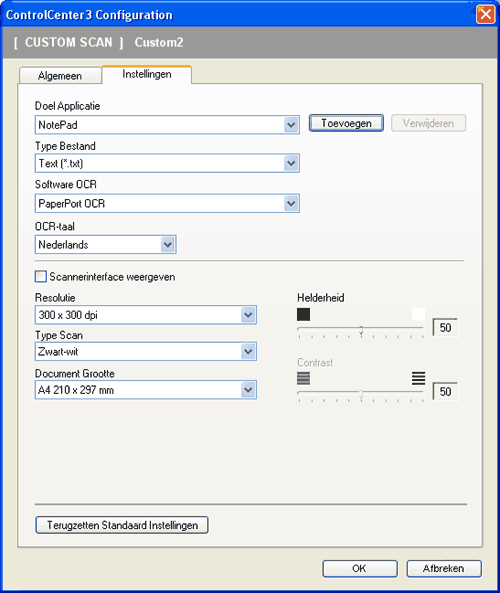Select the Instellingen tab
500x593 pixels.
(147, 74)
